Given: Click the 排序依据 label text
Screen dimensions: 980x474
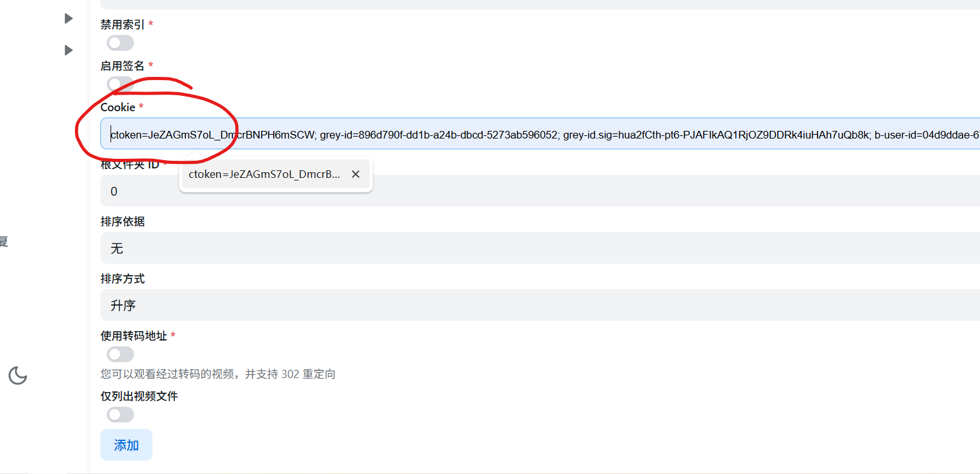Looking at the screenshot, I should click(123, 222).
